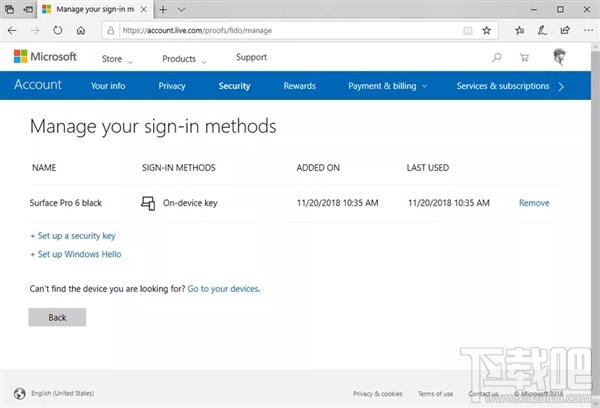Show more account nav items arrow

click(x=561, y=86)
